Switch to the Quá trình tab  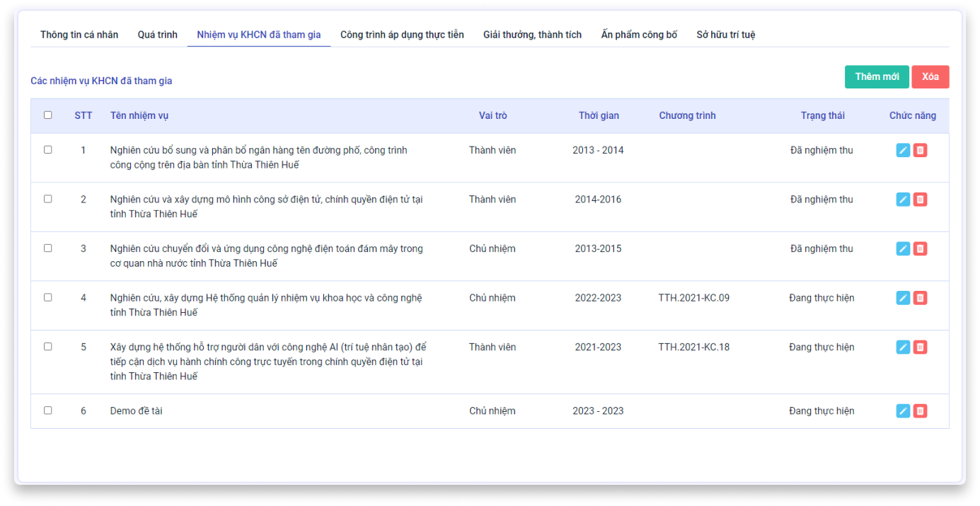(x=158, y=35)
